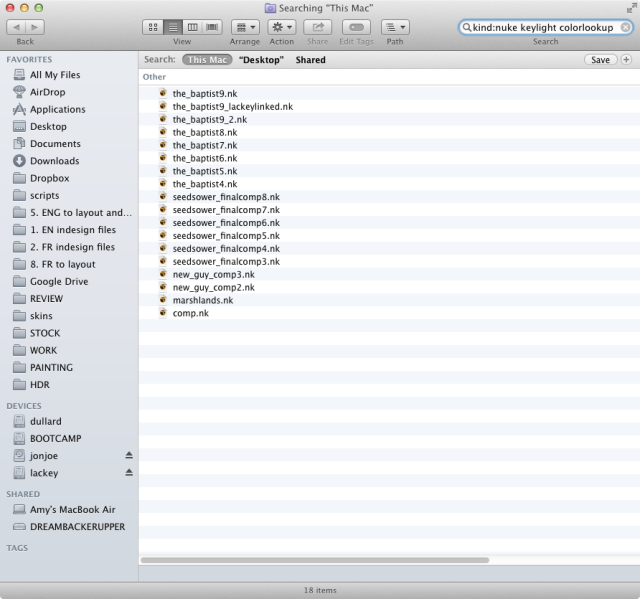Eject the jonjoe drive
This screenshot has width=640, height=599.
[x=129, y=455]
